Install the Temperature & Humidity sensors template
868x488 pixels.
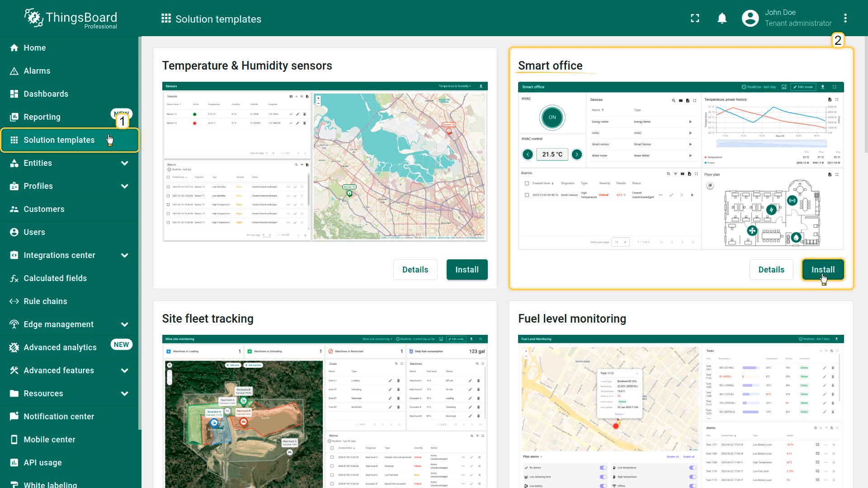point(467,270)
